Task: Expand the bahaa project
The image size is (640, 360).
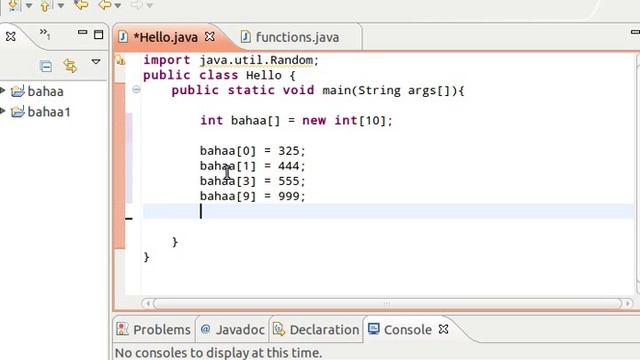Action: (2, 91)
